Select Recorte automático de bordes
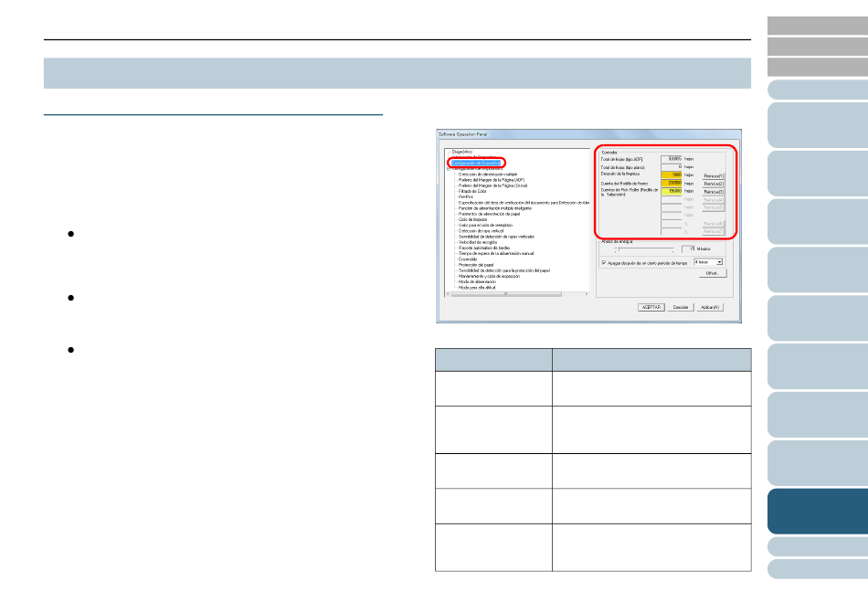This screenshot has width=868, height=613. pos(484,248)
